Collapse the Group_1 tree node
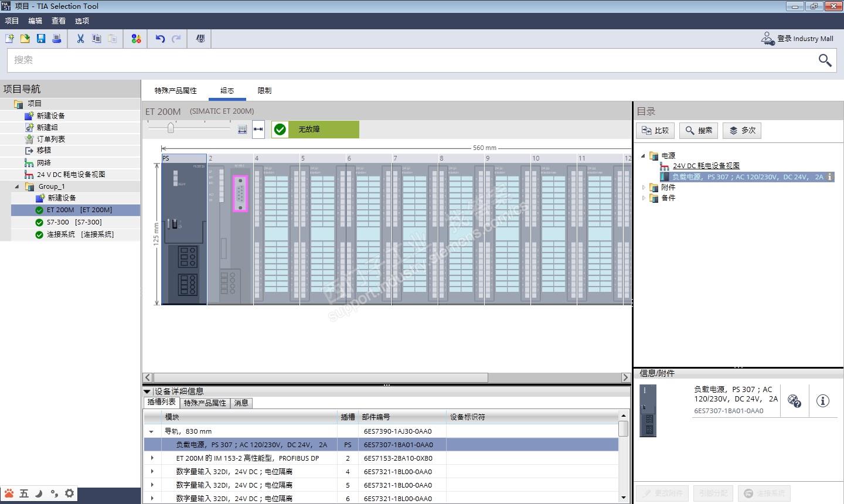This screenshot has width=844, height=504. pyautogui.click(x=17, y=186)
